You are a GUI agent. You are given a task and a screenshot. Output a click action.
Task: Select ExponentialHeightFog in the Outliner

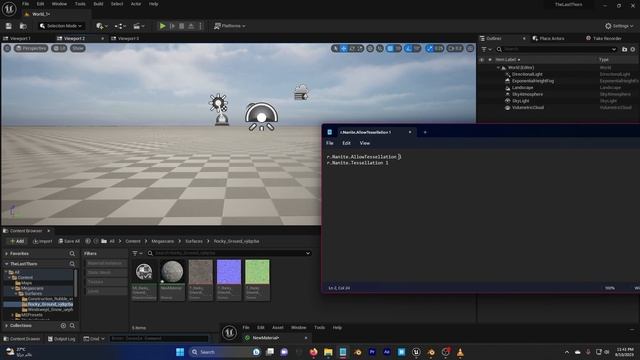tap(533, 81)
